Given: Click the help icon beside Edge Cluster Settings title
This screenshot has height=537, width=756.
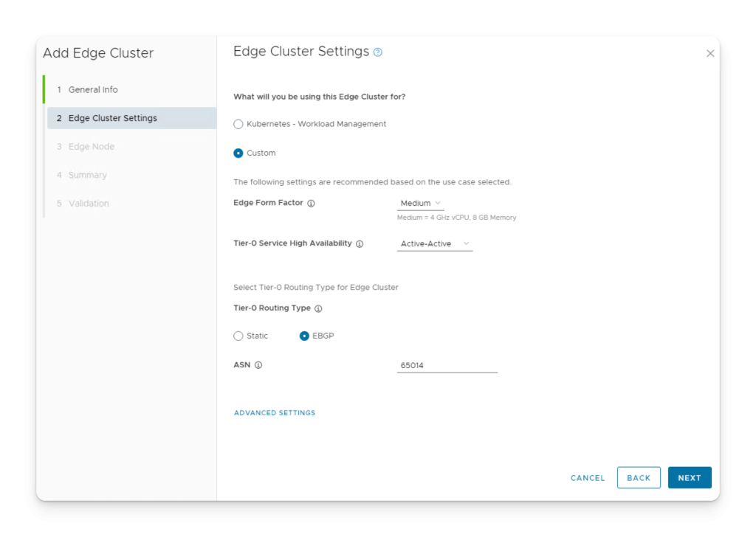Looking at the screenshot, I should (x=378, y=52).
